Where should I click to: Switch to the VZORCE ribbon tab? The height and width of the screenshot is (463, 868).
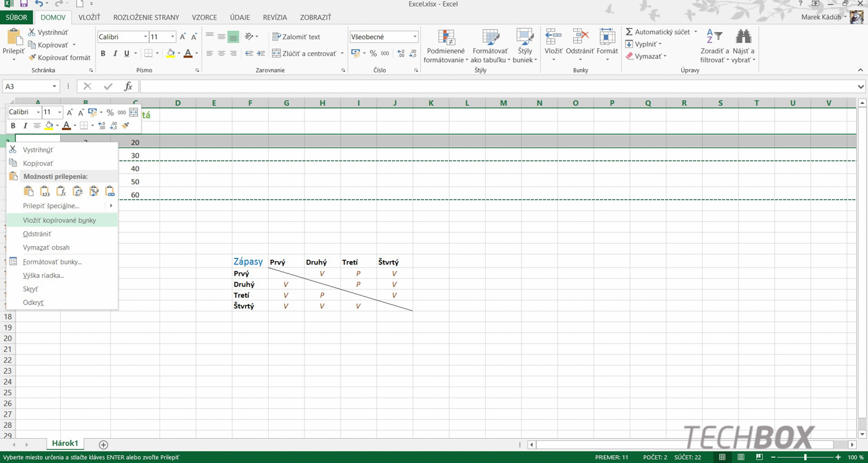tap(204, 18)
